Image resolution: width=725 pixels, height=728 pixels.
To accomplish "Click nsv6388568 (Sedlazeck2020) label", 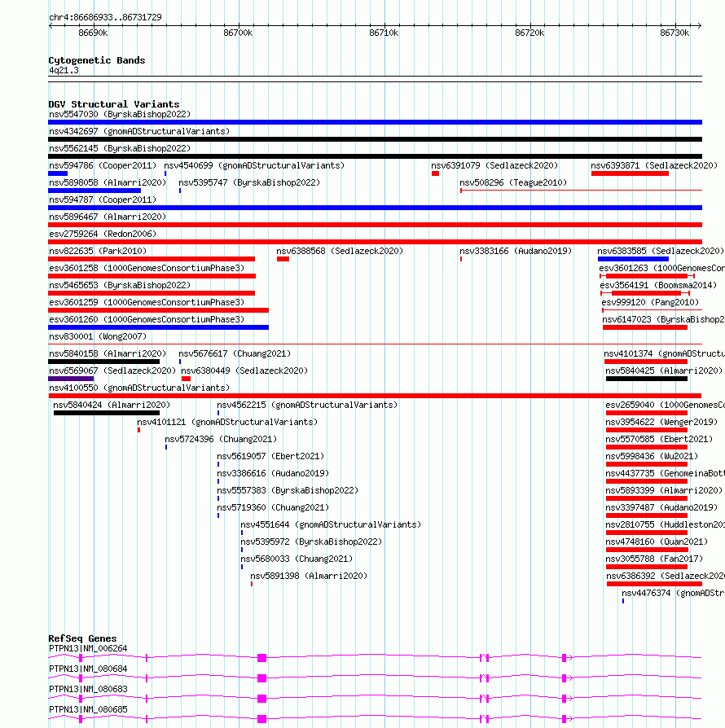I will [340, 251].
